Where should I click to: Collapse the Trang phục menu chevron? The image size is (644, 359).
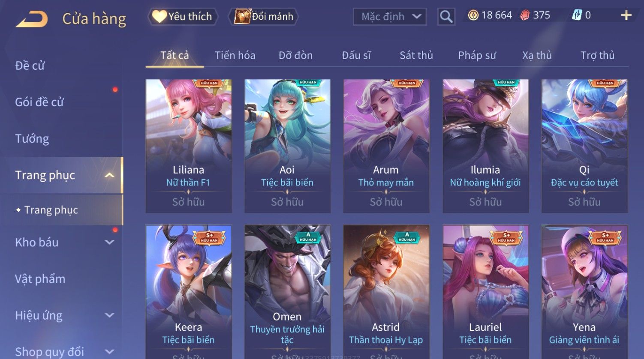[x=110, y=175]
